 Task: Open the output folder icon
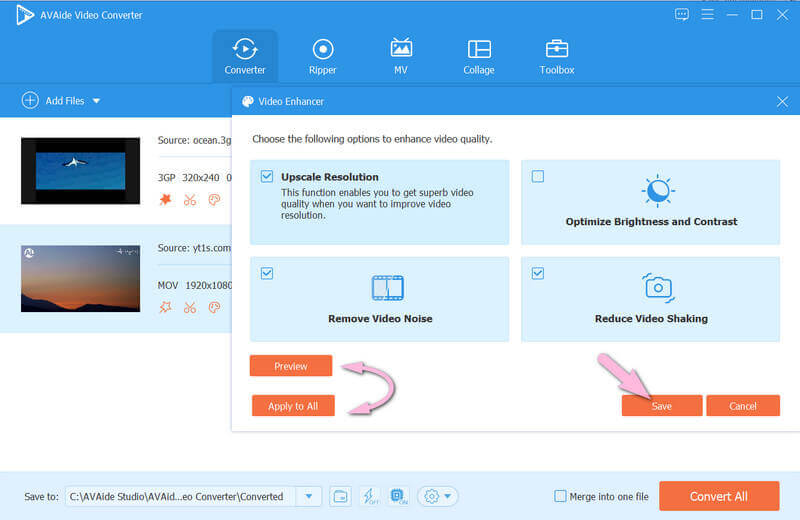coord(340,496)
